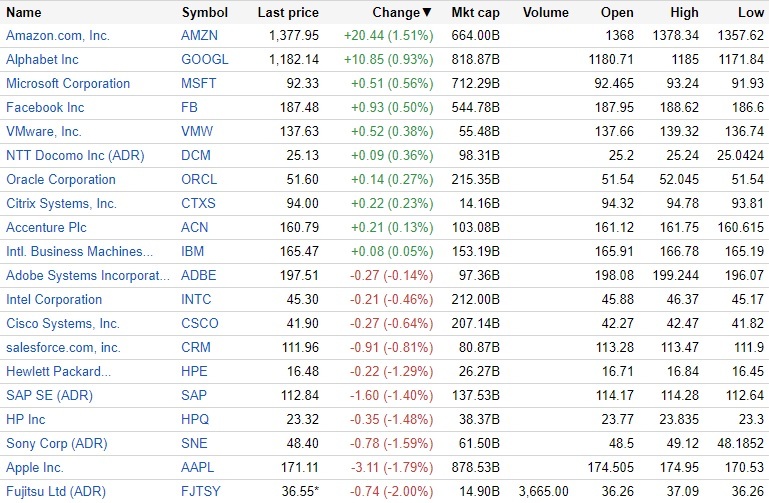769x503 pixels.
Task: Open Facebook Inc company link
Action: click(x=45, y=107)
